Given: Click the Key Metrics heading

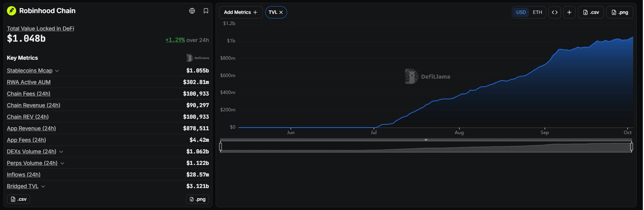Looking at the screenshot, I should [23, 58].
